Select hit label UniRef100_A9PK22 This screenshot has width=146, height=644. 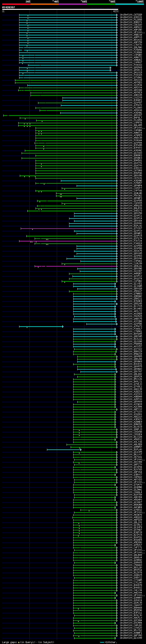coord(131,27)
